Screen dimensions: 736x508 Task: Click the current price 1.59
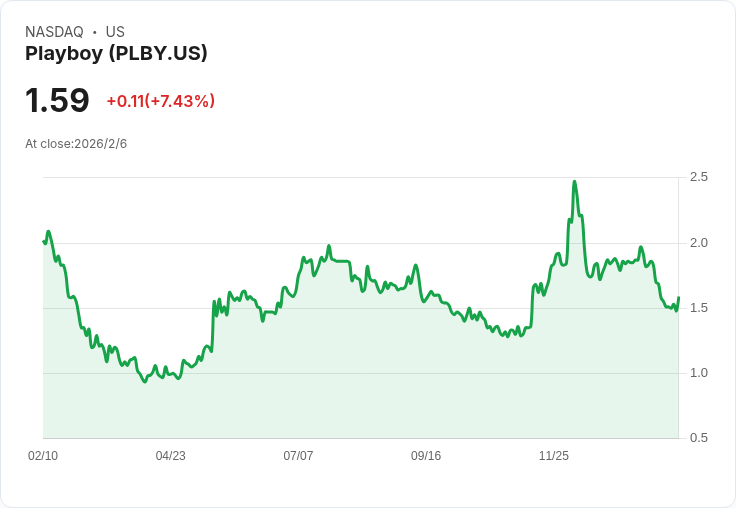click(x=57, y=100)
